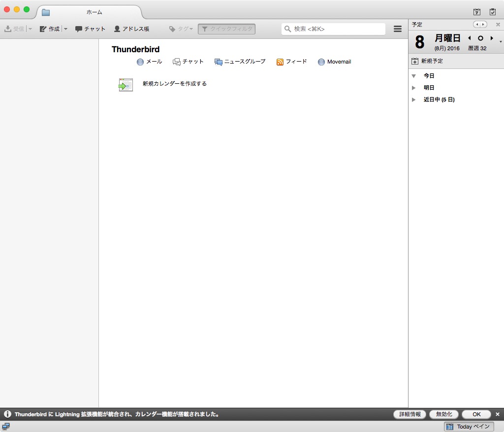The image size is (504, 432).
Task: Click the Movemail link text
Action: [339, 62]
